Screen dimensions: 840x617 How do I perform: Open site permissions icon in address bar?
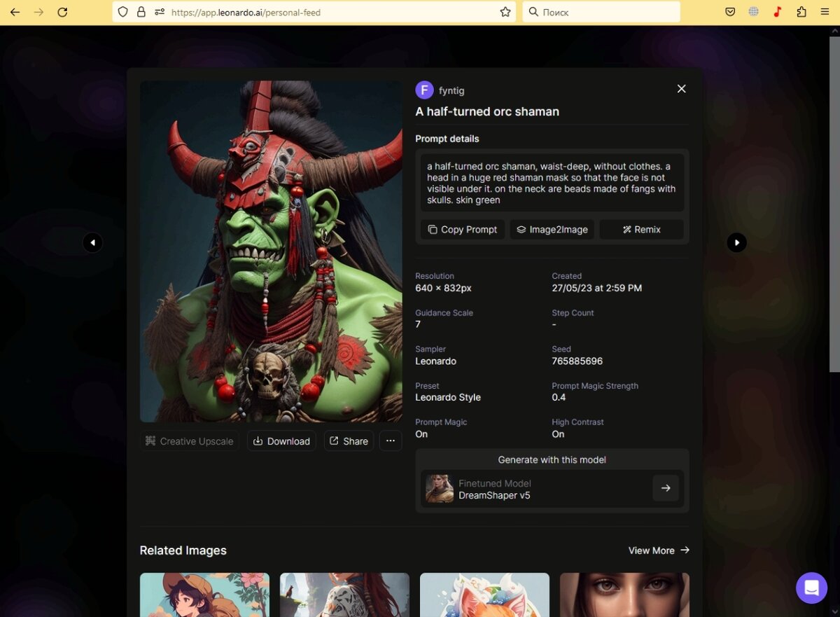click(160, 12)
